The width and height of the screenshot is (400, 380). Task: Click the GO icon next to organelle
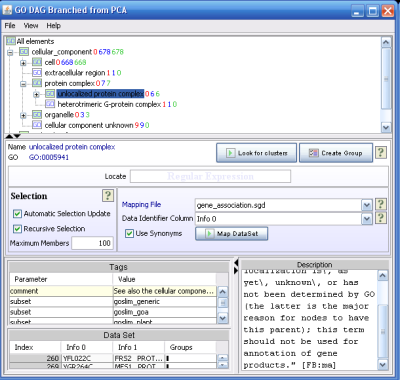click(x=37, y=115)
